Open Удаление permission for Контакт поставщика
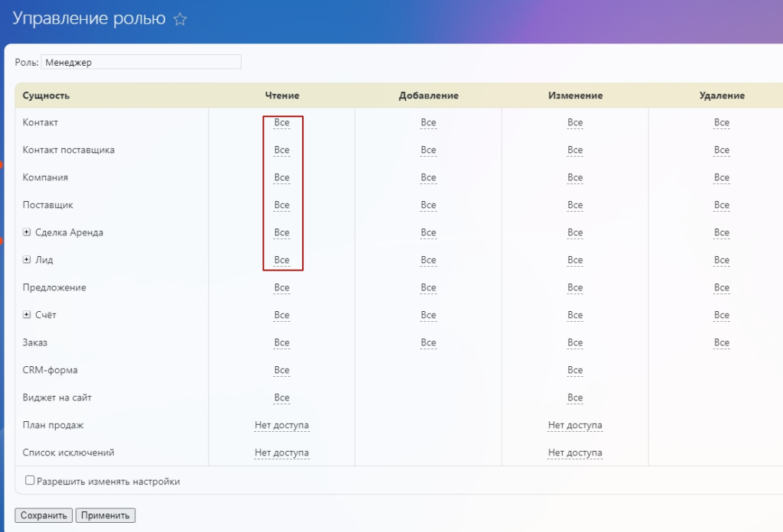Image resolution: width=783 pixels, height=532 pixels. click(722, 150)
